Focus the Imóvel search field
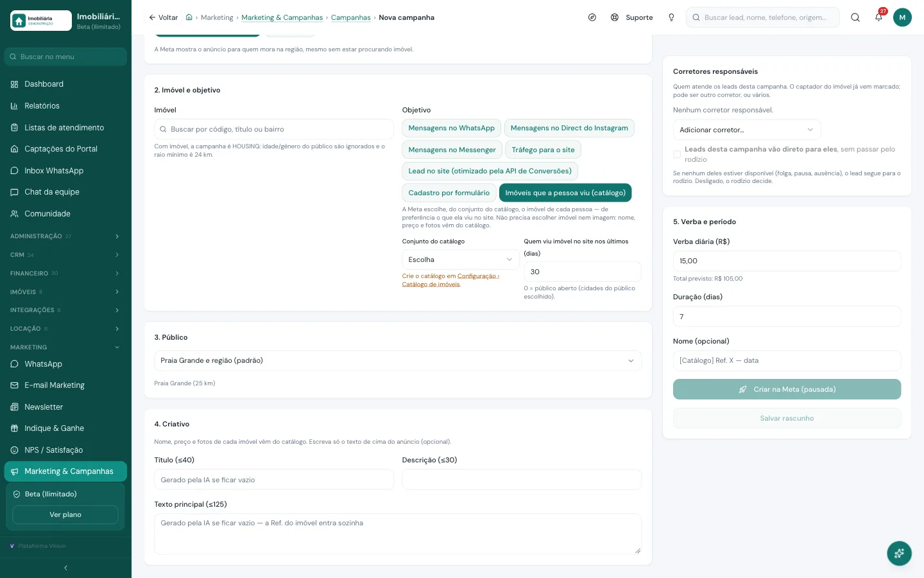924x578 pixels. [x=274, y=129]
